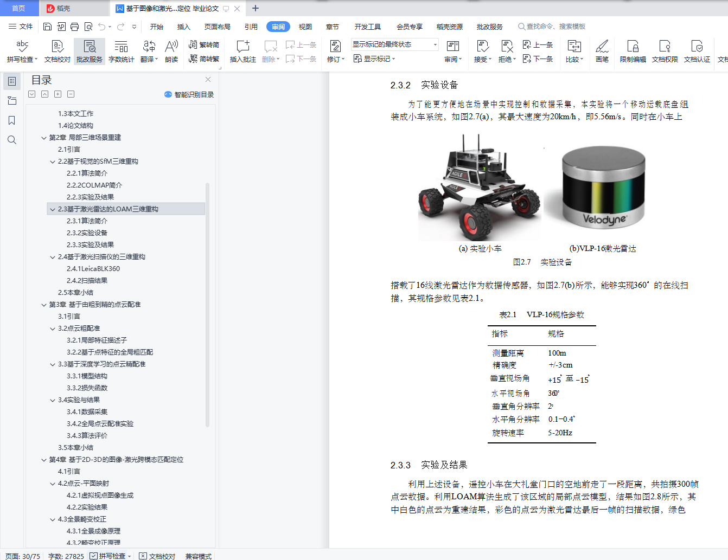Collapse 第3章 基于由粗到精的点云配准 node
The width and height of the screenshot is (728, 560).
[x=44, y=305]
